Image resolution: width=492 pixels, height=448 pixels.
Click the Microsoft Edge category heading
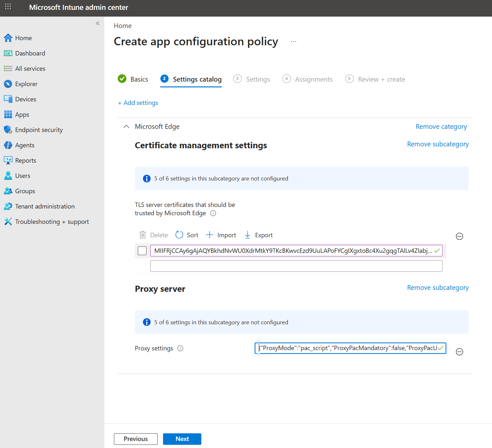(x=157, y=127)
